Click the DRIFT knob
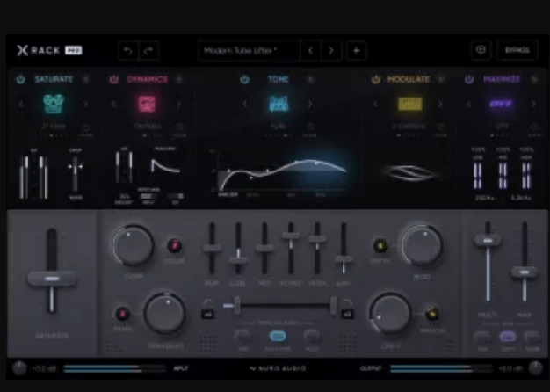 [x=390, y=314]
